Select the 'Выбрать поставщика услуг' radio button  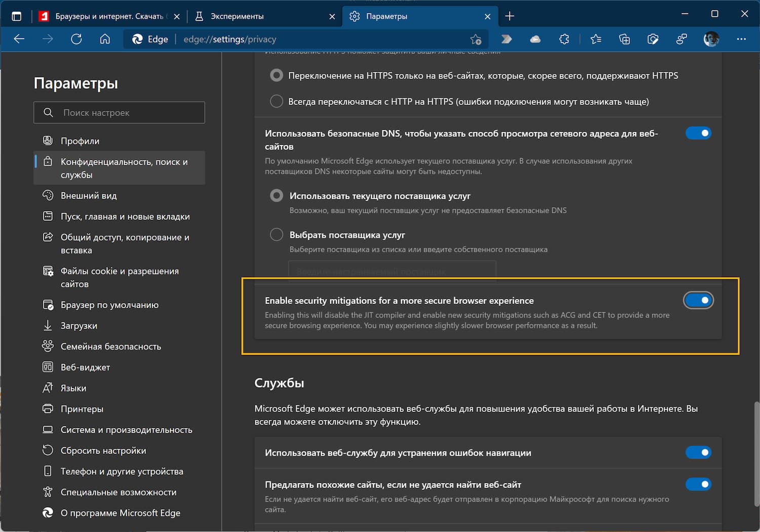pos(277,235)
